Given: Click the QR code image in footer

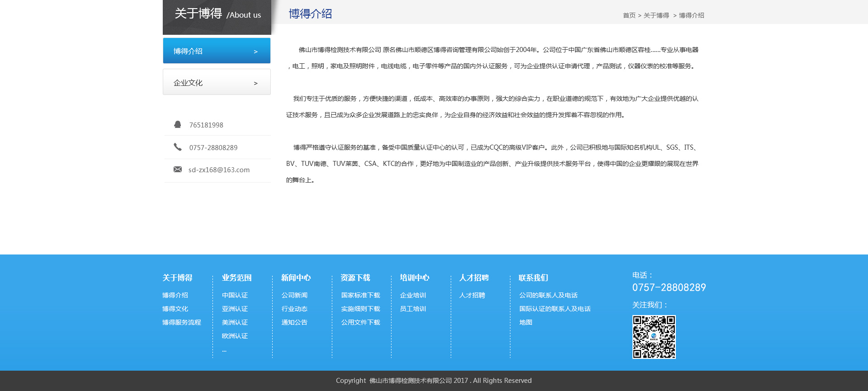Looking at the screenshot, I should 654,337.
